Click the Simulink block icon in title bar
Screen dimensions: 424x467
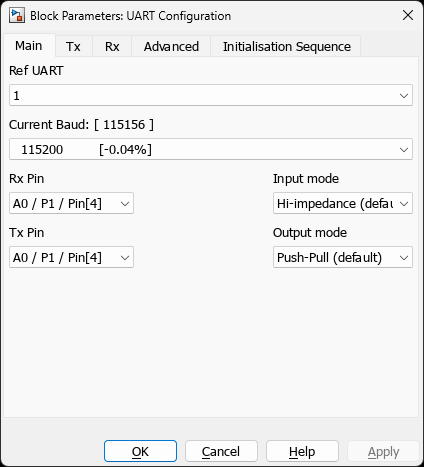click(17, 16)
